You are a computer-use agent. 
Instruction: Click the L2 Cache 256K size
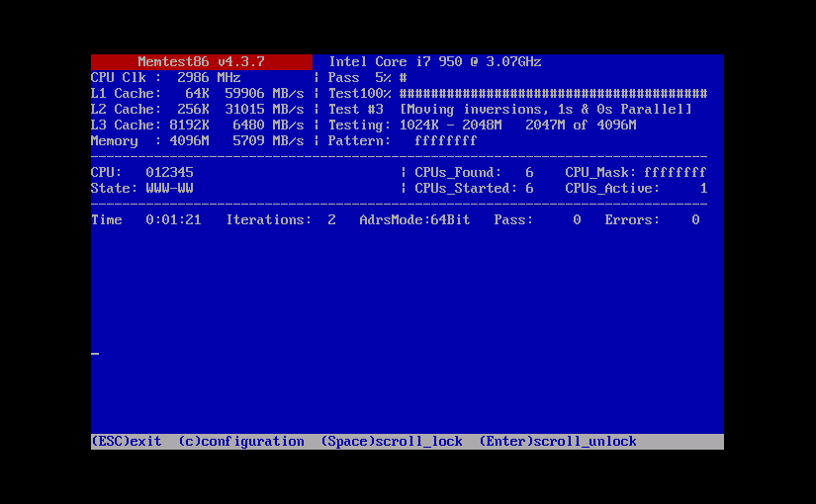tap(193, 110)
